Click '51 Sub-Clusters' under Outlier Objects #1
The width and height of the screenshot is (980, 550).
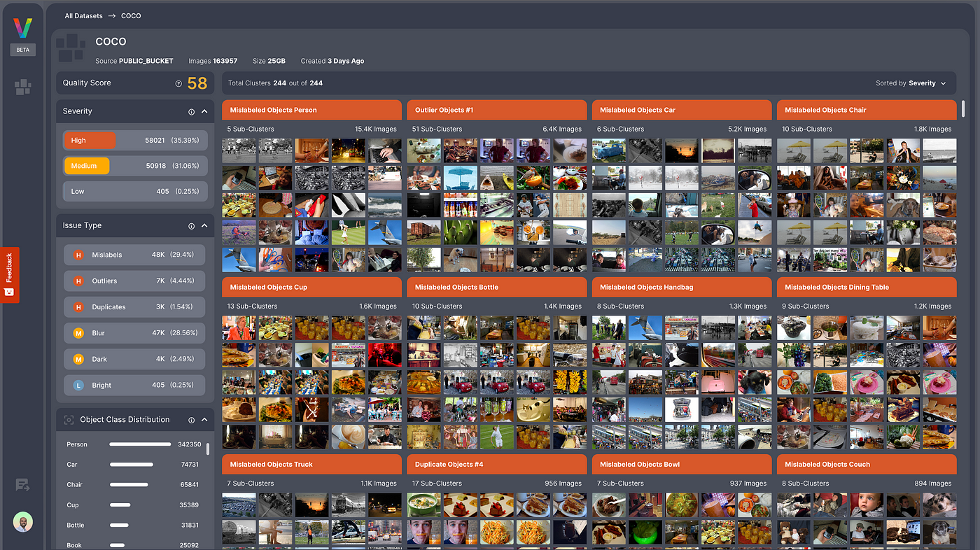click(x=437, y=129)
